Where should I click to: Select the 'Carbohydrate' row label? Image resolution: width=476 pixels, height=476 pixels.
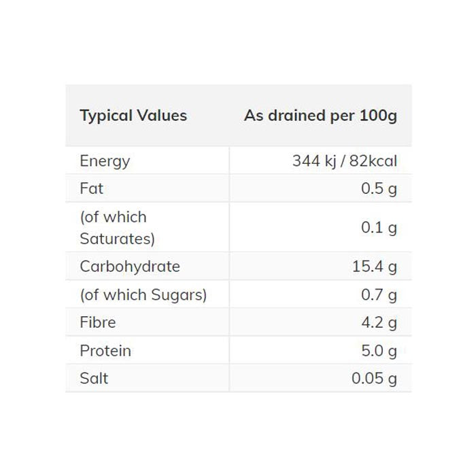pos(130,267)
